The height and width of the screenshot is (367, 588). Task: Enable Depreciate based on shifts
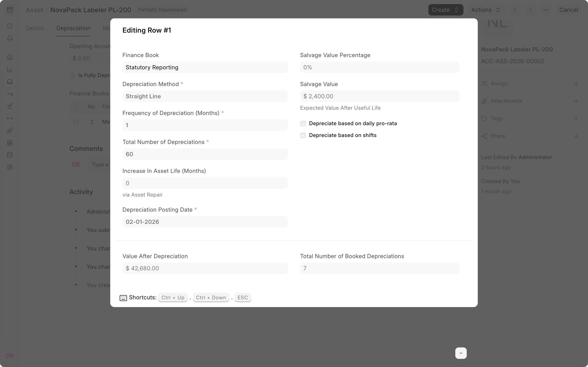(x=303, y=135)
